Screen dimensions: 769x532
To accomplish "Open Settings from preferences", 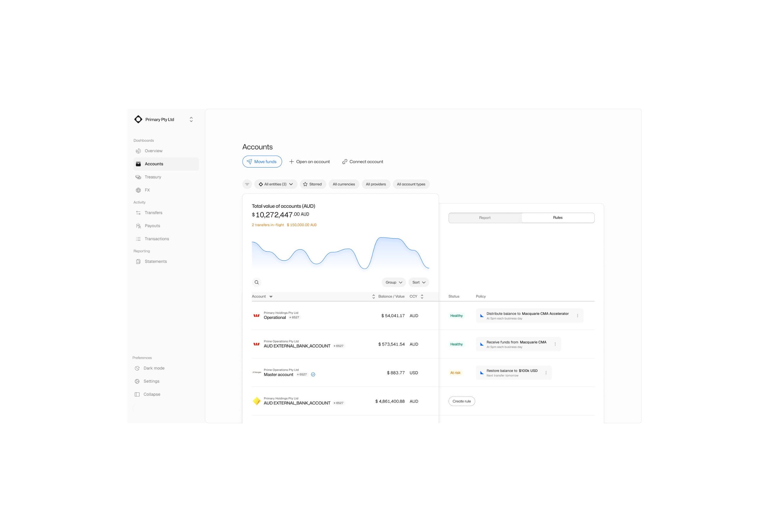I will (x=147, y=381).
